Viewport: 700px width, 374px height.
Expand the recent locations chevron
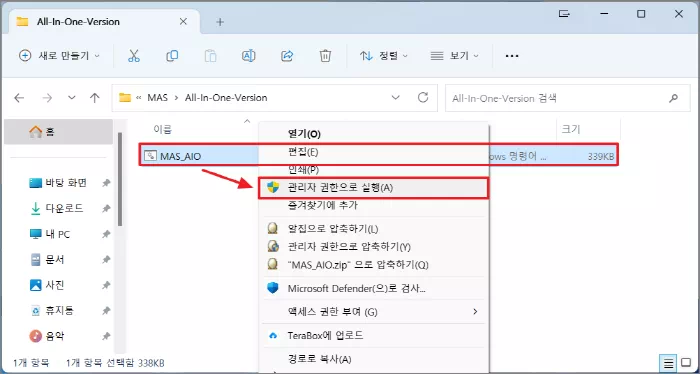[x=71, y=98]
